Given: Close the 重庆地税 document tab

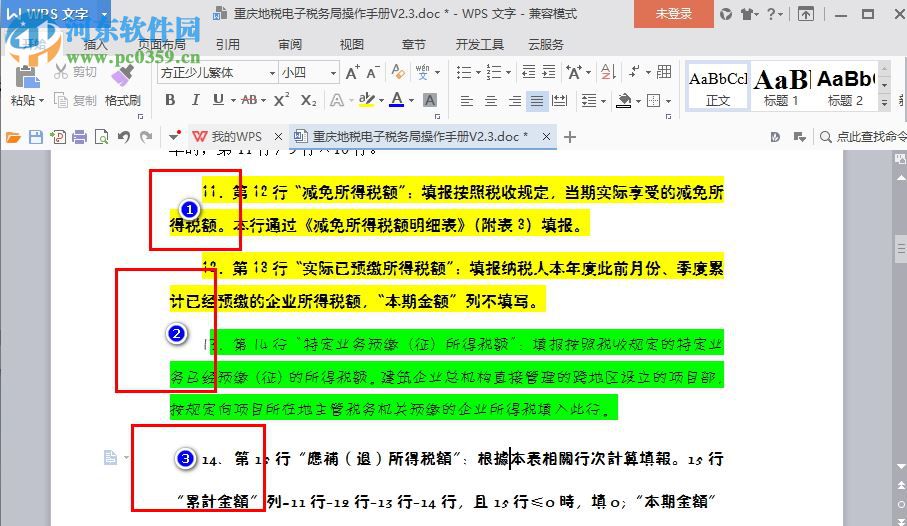Looking at the screenshot, I should click(546, 137).
